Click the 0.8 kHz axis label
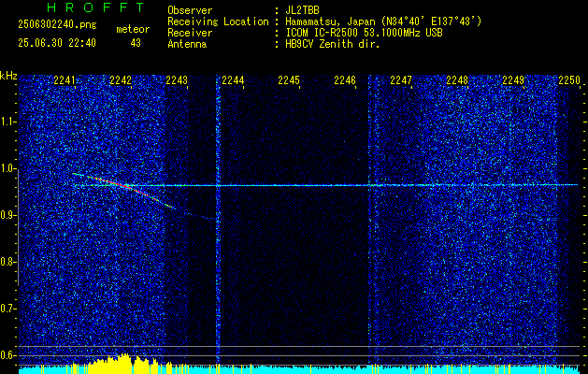 8,262
